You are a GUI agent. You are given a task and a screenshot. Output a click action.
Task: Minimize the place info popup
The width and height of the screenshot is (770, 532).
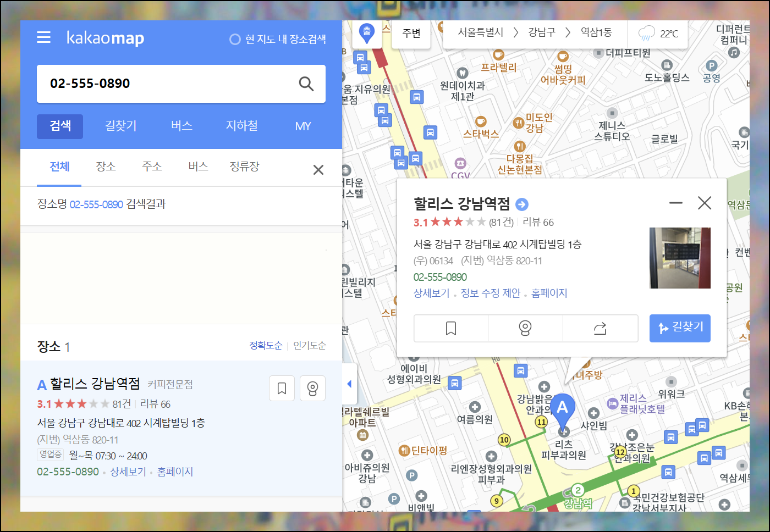(676, 203)
